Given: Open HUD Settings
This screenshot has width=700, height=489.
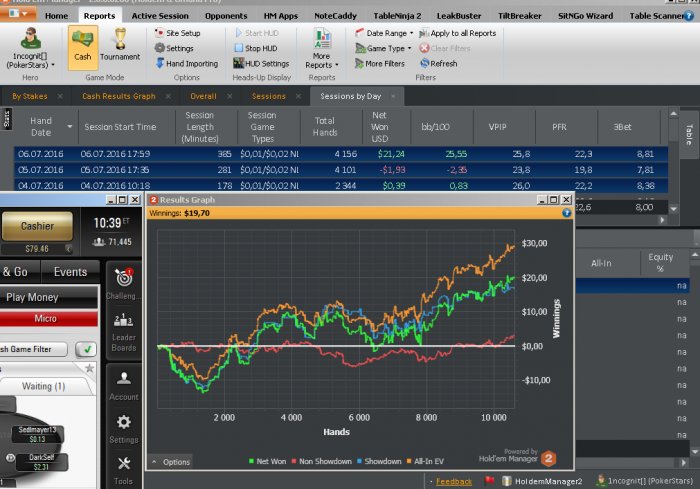Looking at the screenshot, I should click(262, 63).
